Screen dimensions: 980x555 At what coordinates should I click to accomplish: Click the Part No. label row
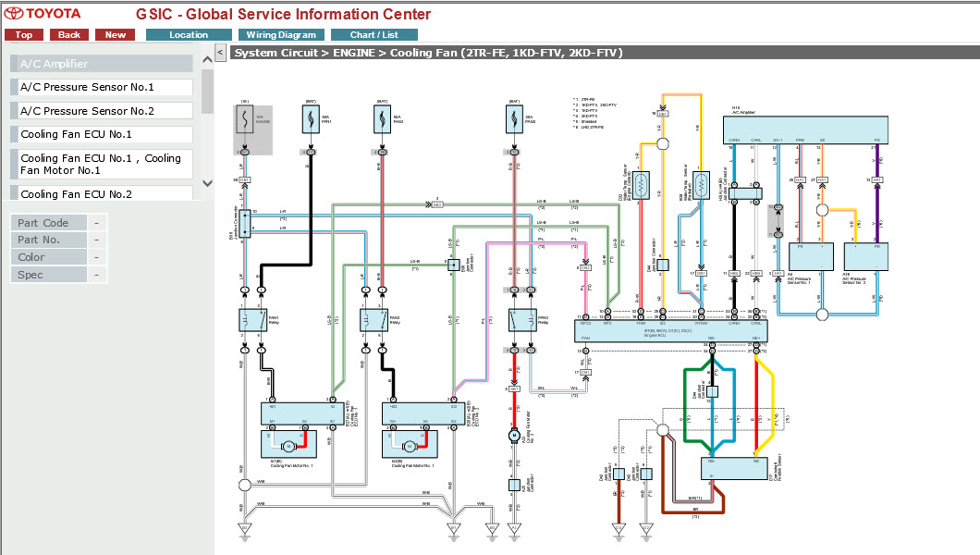pyautogui.click(x=49, y=240)
